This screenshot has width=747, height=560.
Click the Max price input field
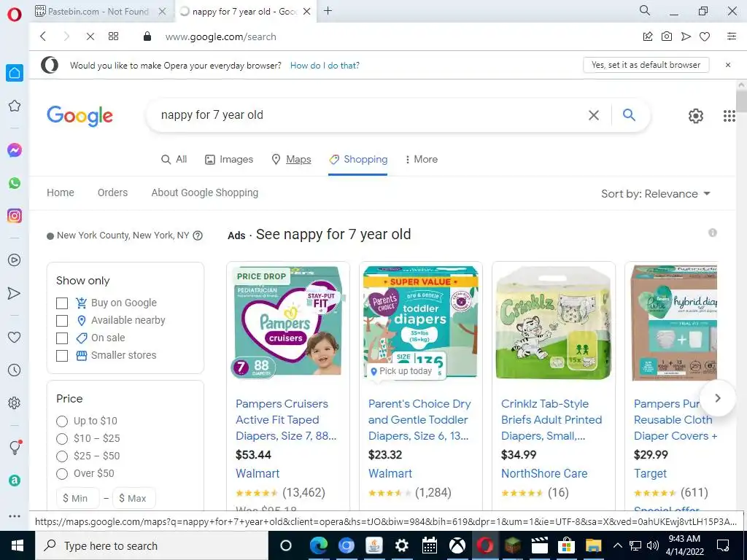tap(134, 498)
